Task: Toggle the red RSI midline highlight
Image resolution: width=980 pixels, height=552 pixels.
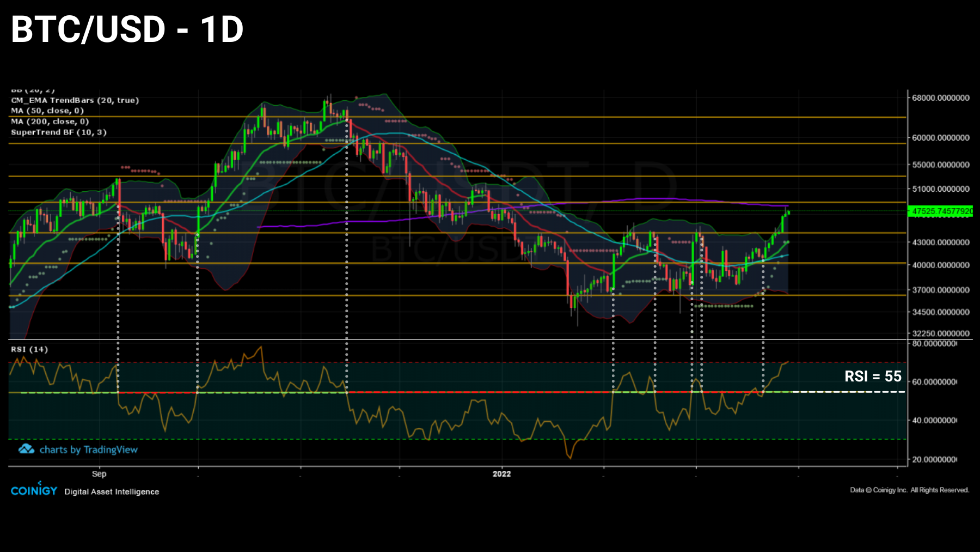Action: 490,391
